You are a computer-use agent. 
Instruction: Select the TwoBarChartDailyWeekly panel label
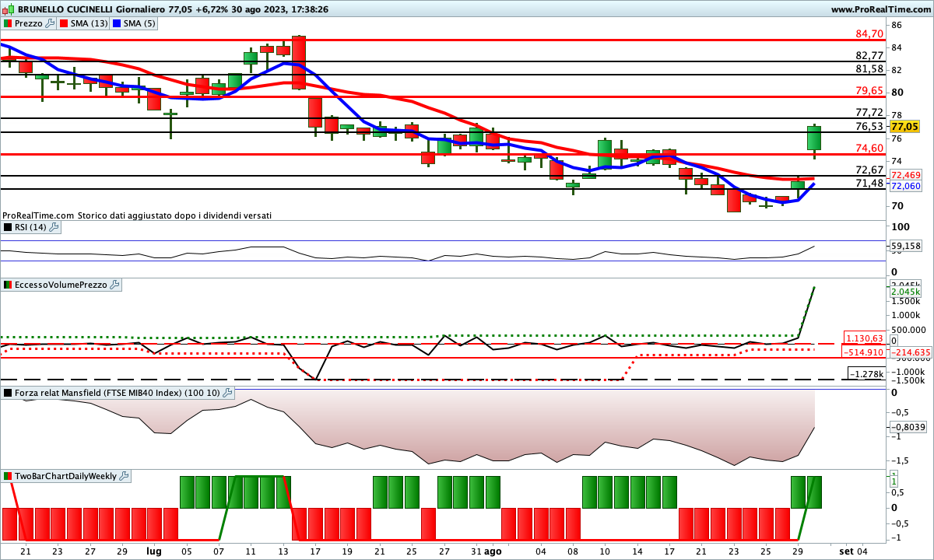point(66,476)
